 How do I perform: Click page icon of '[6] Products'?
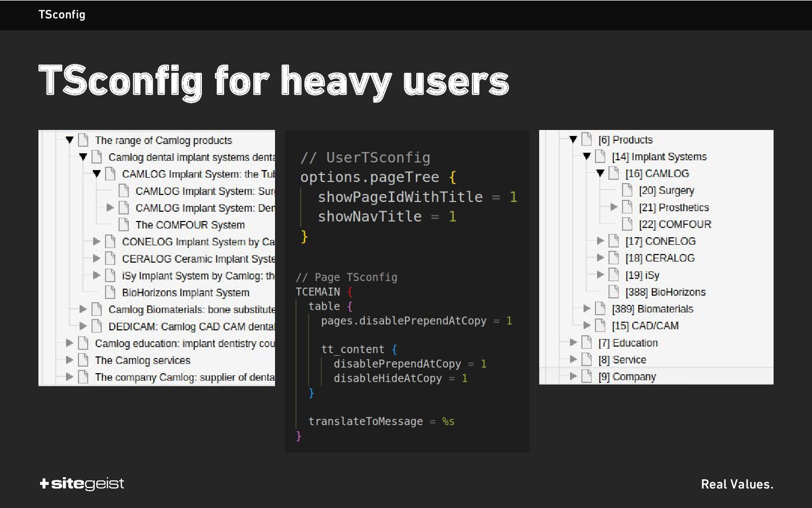587,139
